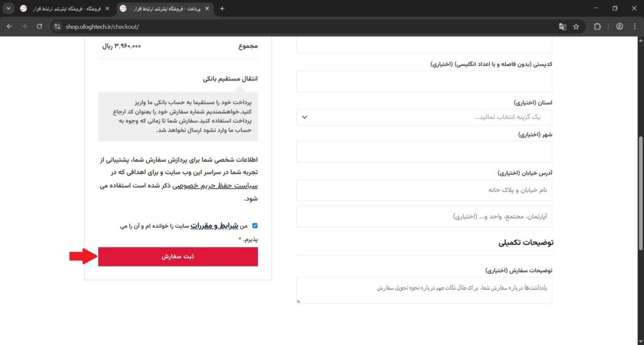Viewport: 644px width, 345px height.
Task: Switch to the first فروشگاه اینترنتی tab
Action: 65,9
